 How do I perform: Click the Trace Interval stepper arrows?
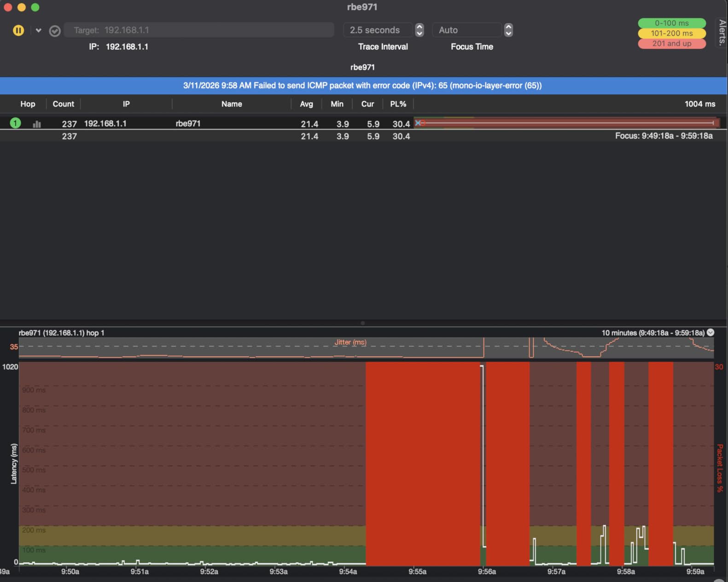(x=419, y=30)
